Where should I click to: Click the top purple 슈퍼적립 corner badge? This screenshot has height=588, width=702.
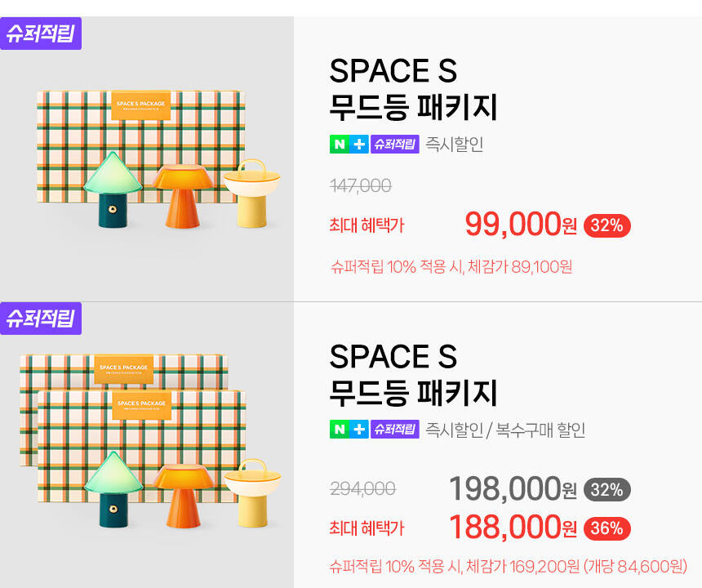41,33
